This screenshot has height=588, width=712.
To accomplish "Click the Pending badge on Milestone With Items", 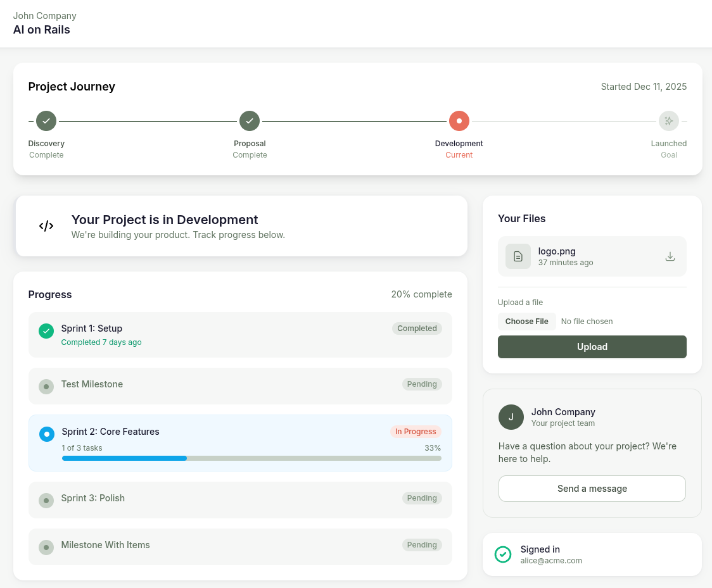I will [422, 545].
